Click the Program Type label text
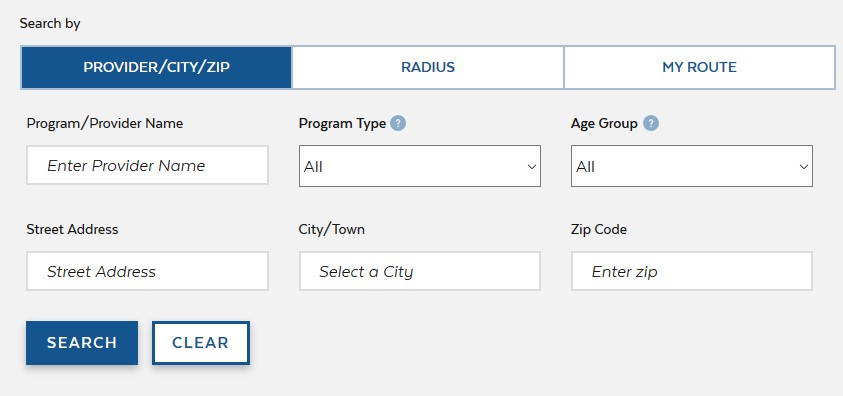 pyautogui.click(x=342, y=124)
